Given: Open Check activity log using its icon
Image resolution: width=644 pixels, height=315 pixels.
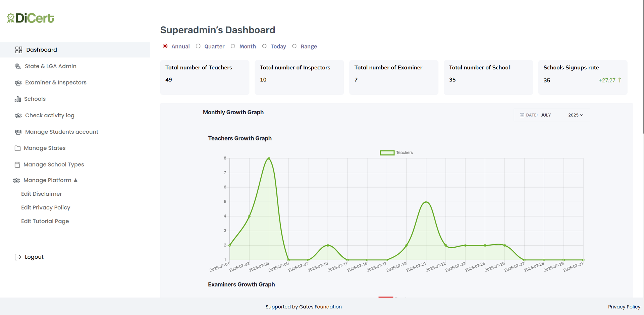Looking at the screenshot, I should tap(18, 115).
